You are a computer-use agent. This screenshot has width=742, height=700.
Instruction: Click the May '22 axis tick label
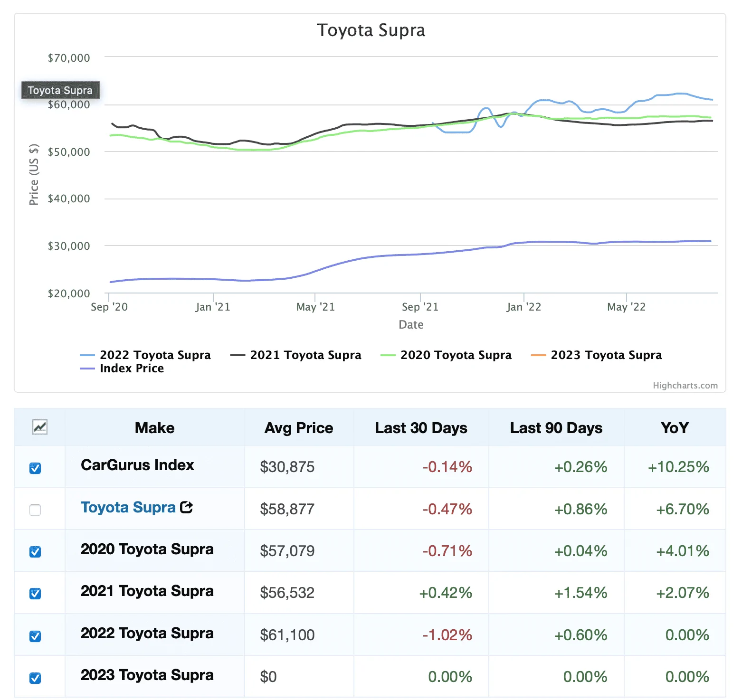[627, 307]
